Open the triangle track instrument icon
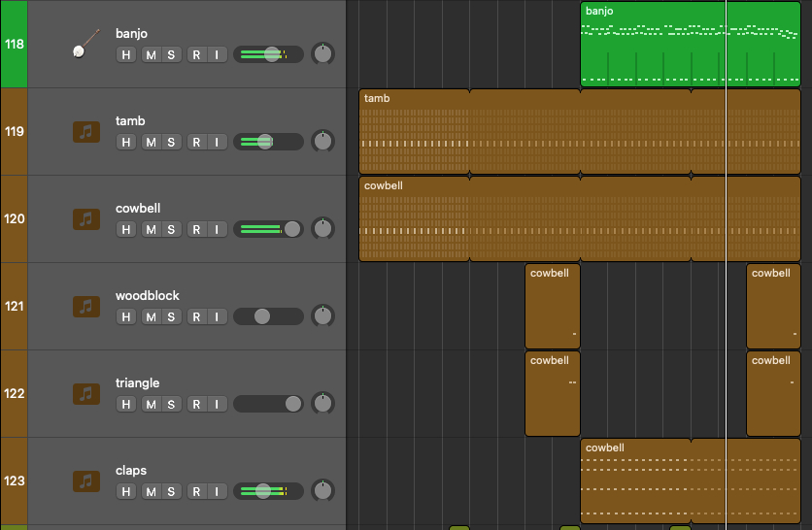This screenshot has width=812, height=530. 86,393
